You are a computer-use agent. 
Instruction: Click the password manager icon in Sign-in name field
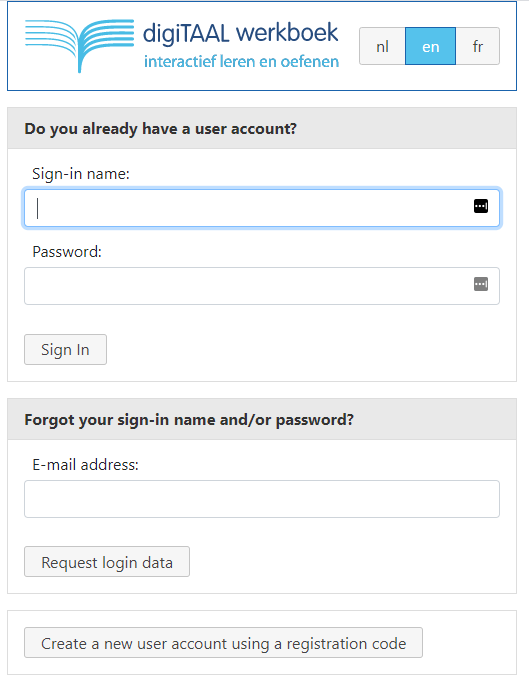click(x=481, y=206)
